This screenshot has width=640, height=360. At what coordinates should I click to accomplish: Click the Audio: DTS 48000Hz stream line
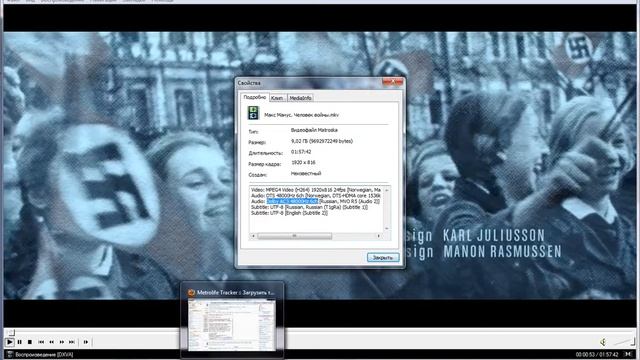point(316,196)
